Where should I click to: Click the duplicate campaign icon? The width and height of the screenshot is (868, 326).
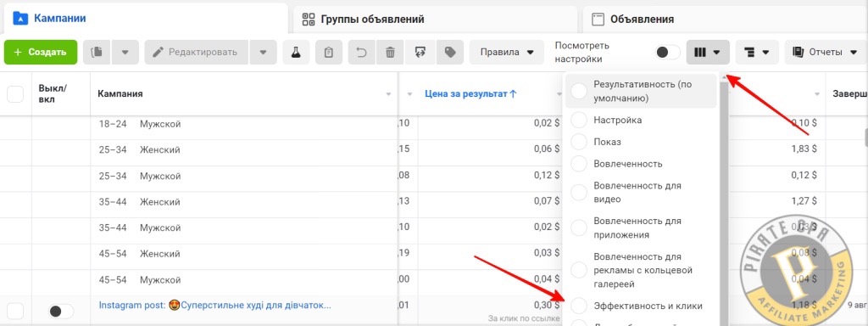(x=97, y=52)
